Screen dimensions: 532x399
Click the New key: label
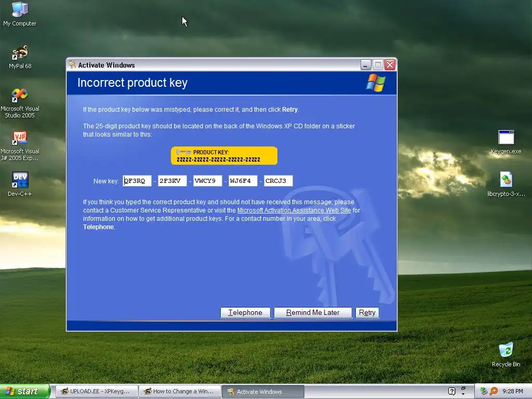[106, 181]
